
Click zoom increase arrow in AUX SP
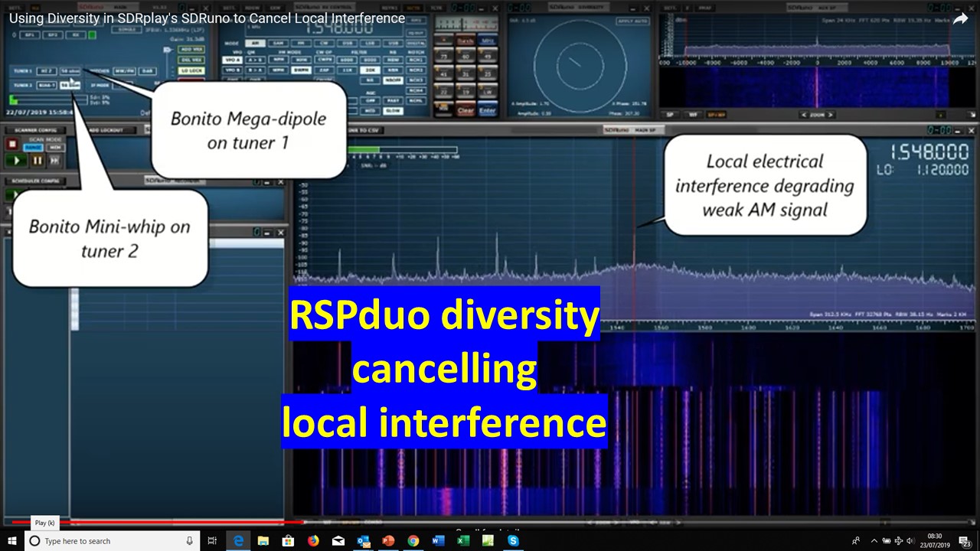click(x=831, y=115)
